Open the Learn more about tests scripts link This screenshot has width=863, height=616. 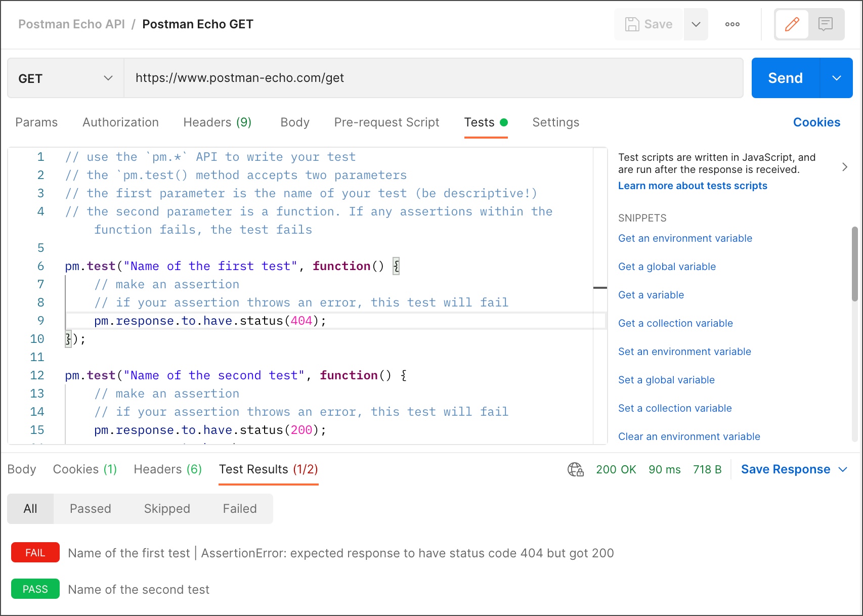(x=693, y=186)
